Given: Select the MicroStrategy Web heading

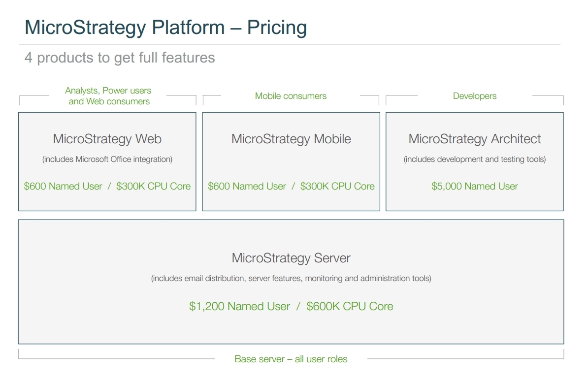Looking at the screenshot, I should (107, 139).
